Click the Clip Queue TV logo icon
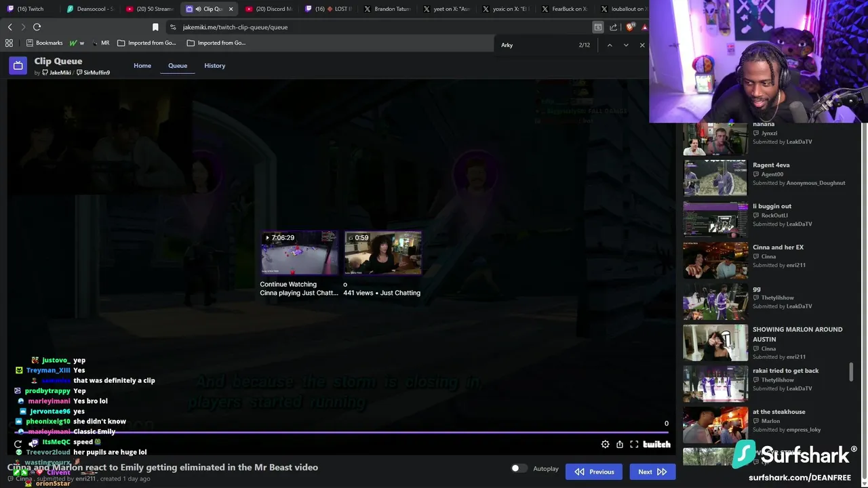Viewport: 868px width, 488px height. (x=18, y=66)
